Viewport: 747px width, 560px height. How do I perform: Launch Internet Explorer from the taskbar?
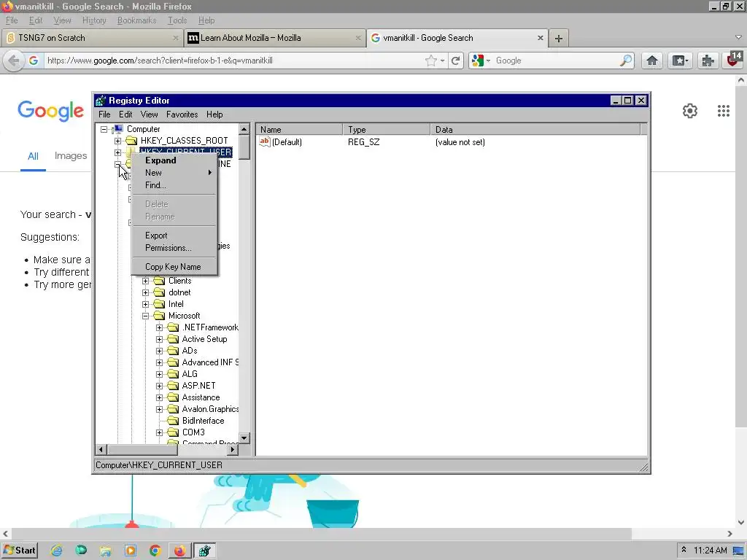tap(57, 551)
